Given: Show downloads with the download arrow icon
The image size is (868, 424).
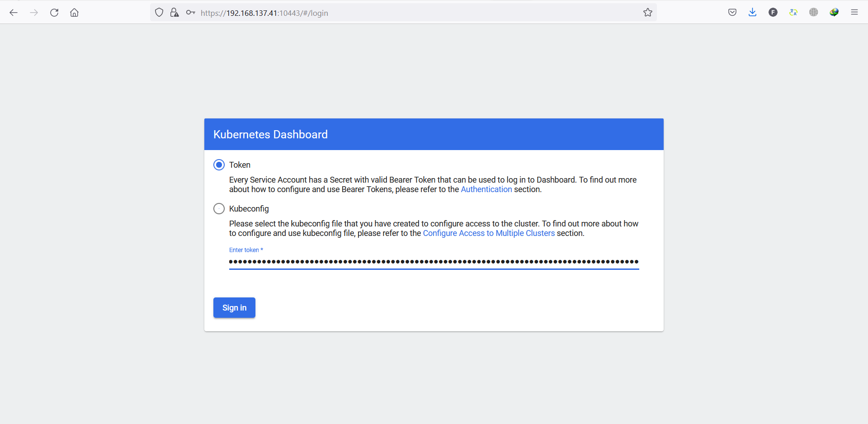Looking at the screenshot, I should [x=753, y=13].
